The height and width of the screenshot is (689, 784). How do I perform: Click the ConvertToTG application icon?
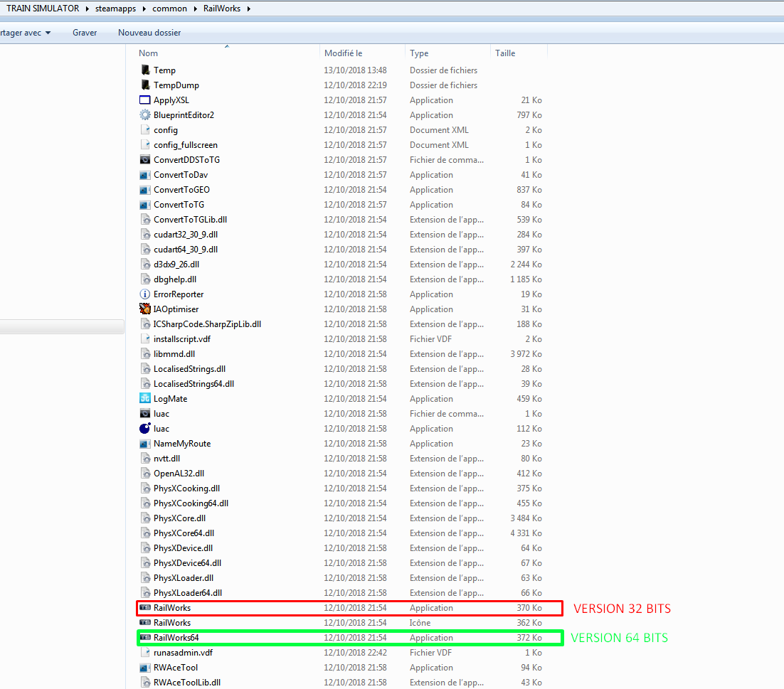[x=145, y=205]
